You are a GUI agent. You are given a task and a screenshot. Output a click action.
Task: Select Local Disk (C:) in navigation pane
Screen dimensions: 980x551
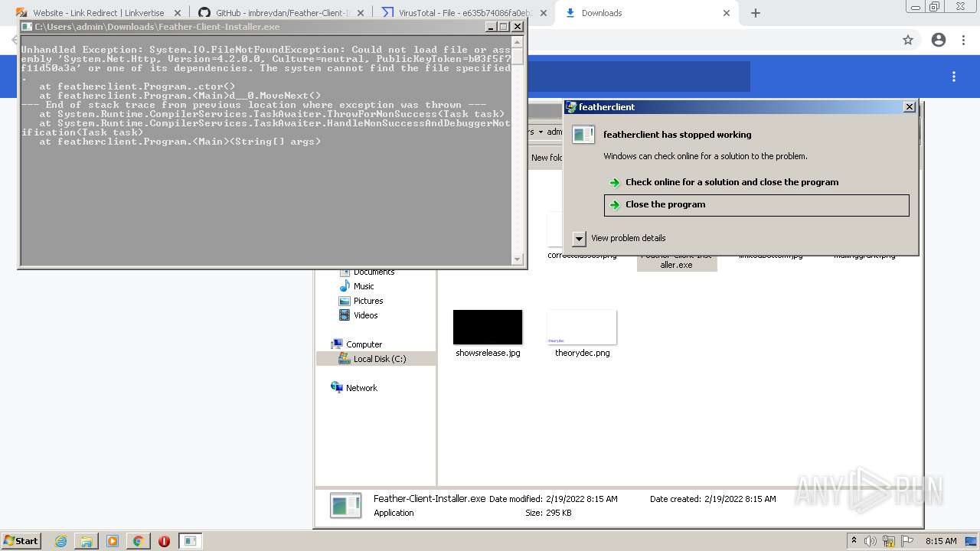tap(379, 359)
